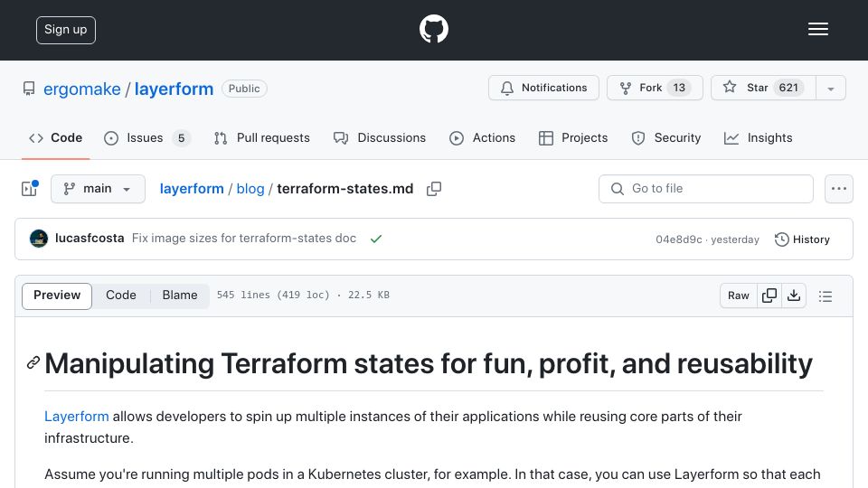
Task: Select the Preview view mode
Action: tap(57, 296)
